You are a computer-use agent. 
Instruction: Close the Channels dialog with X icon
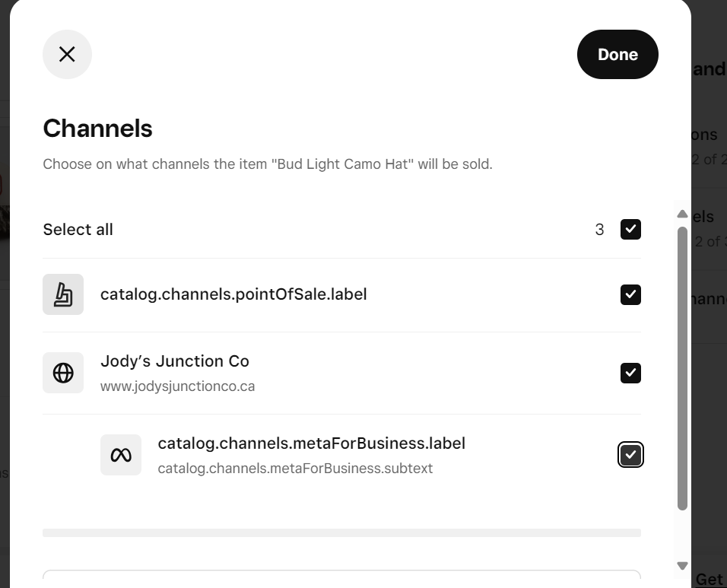point(67,54)
